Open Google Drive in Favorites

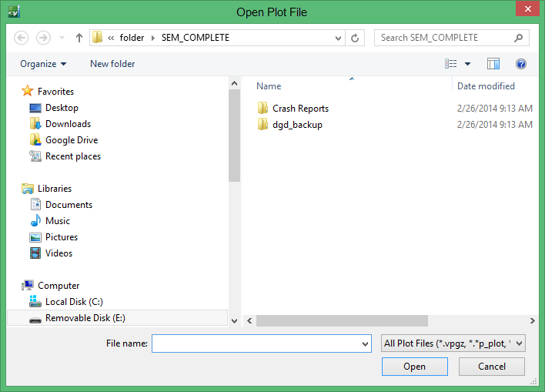[x=72, y=140]
